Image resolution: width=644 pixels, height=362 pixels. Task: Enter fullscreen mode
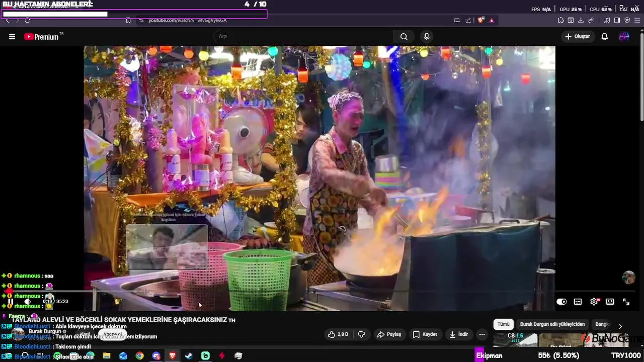pos(626,302)
